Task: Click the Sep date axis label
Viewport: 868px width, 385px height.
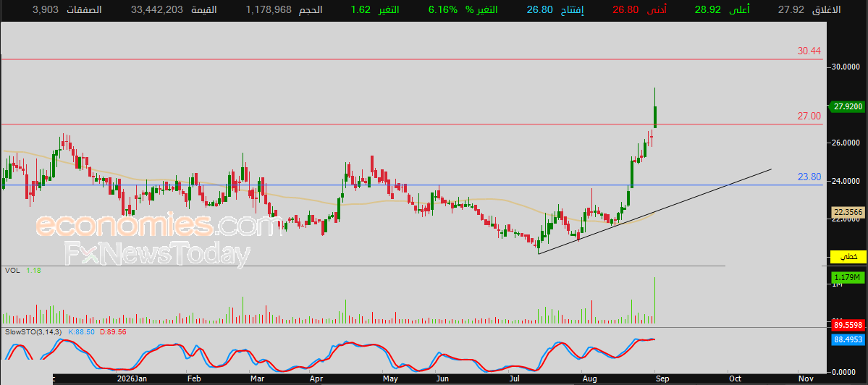Action: 662,379
